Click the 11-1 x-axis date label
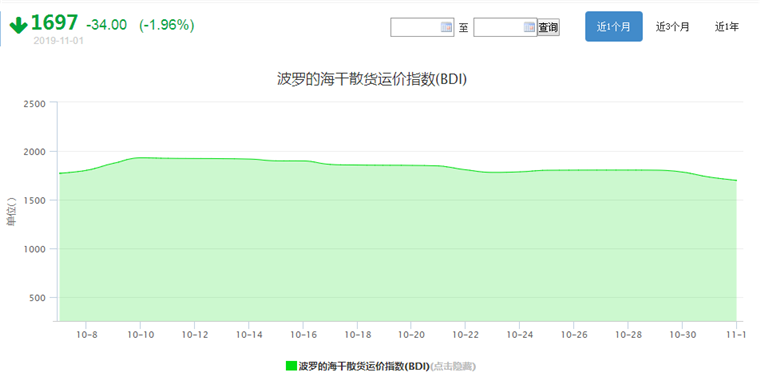 coord(736,334)
